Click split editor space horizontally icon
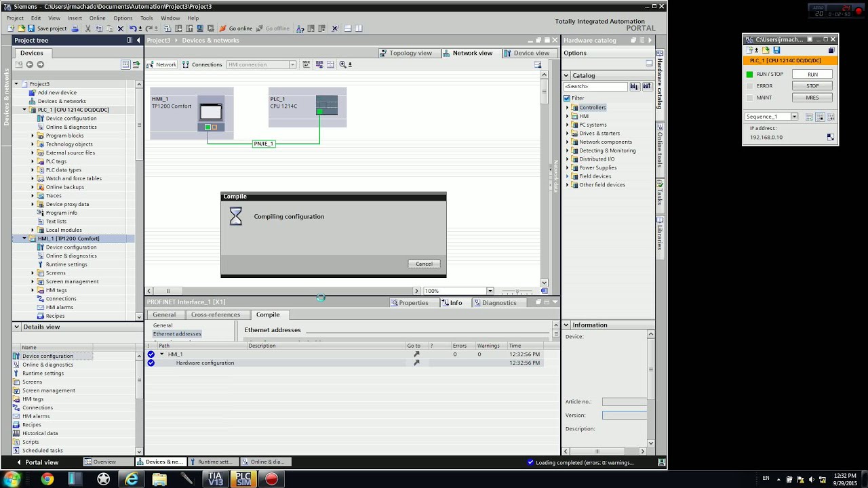The width and height of the screenshot is (868, 488). pyautogui.click(x=347, y=28)
